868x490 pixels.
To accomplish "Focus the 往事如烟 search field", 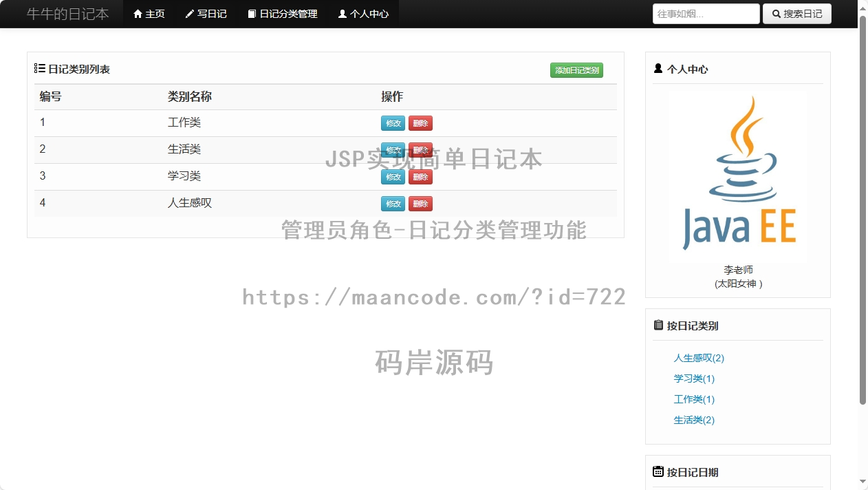I will [706, 14].
